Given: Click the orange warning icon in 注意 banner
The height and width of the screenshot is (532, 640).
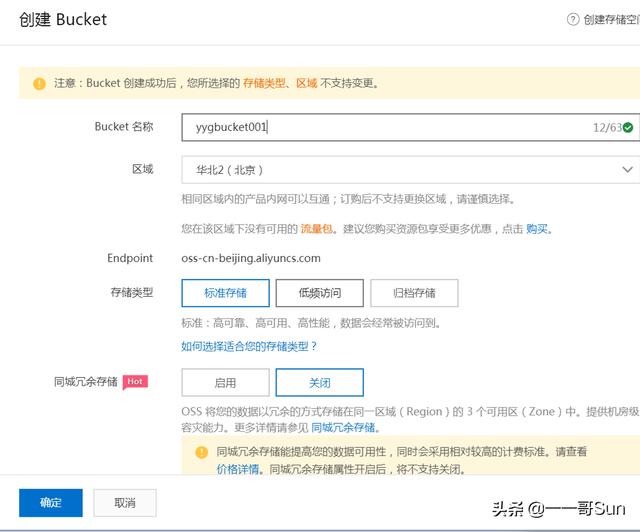Looking at the screenshot, I should point(39,83).
